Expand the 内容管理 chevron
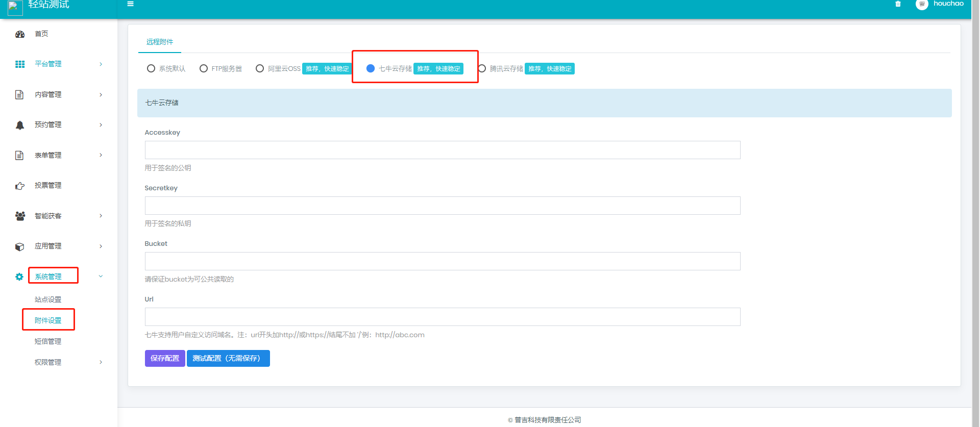 coord(101,94)
